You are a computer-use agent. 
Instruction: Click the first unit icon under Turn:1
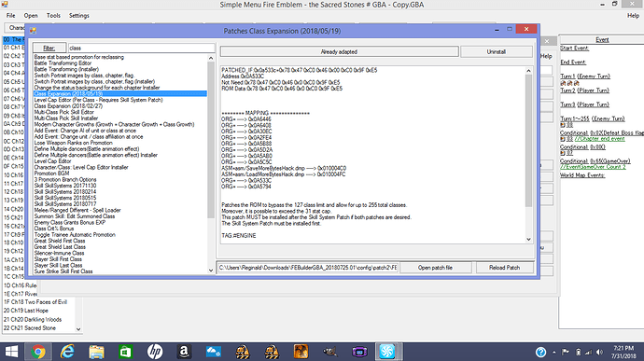click(563, 83)
